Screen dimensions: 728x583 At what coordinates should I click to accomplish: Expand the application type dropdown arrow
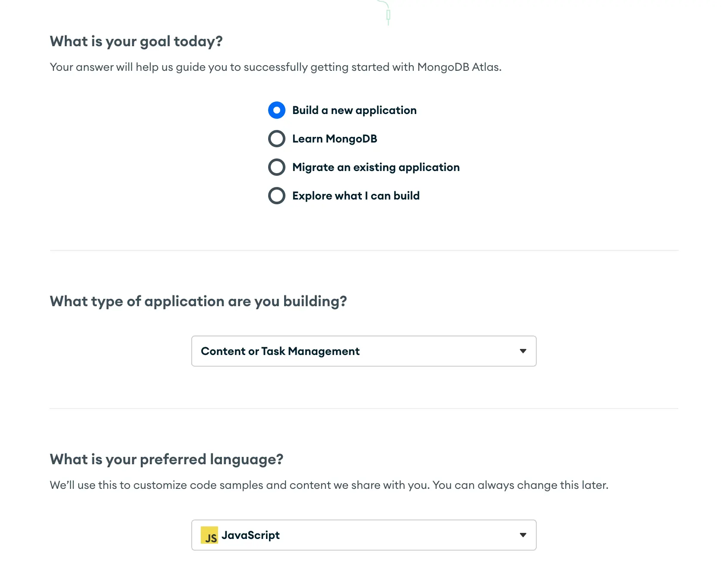coord(523,351)
